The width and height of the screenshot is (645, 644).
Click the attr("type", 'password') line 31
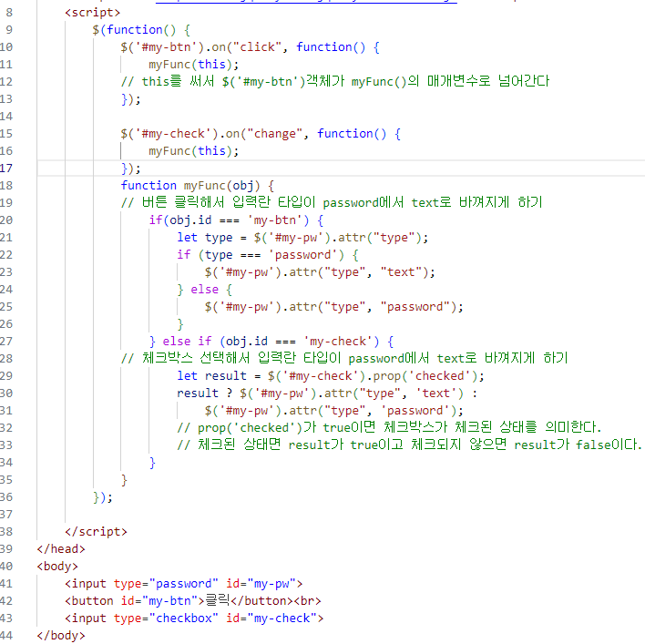(334, 410)
